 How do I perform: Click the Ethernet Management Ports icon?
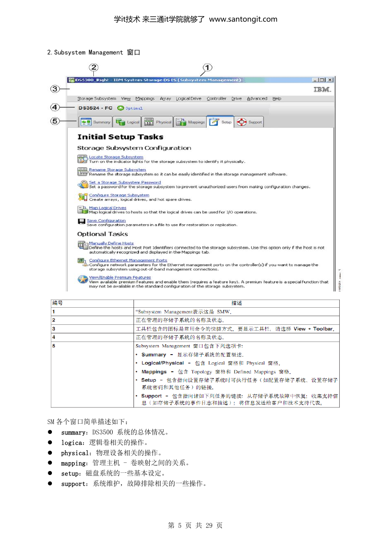click(83, 262)
